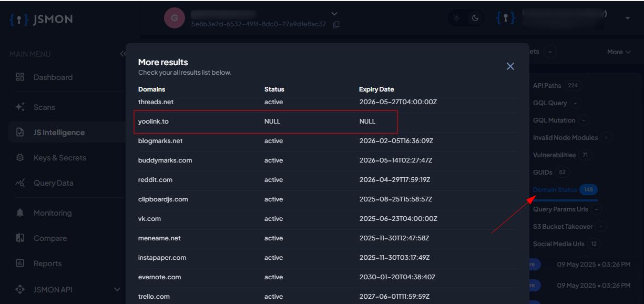The width and height of the screenshot is (644, 304).
Task: Close the More results dialog
Action: click(510, 66)
